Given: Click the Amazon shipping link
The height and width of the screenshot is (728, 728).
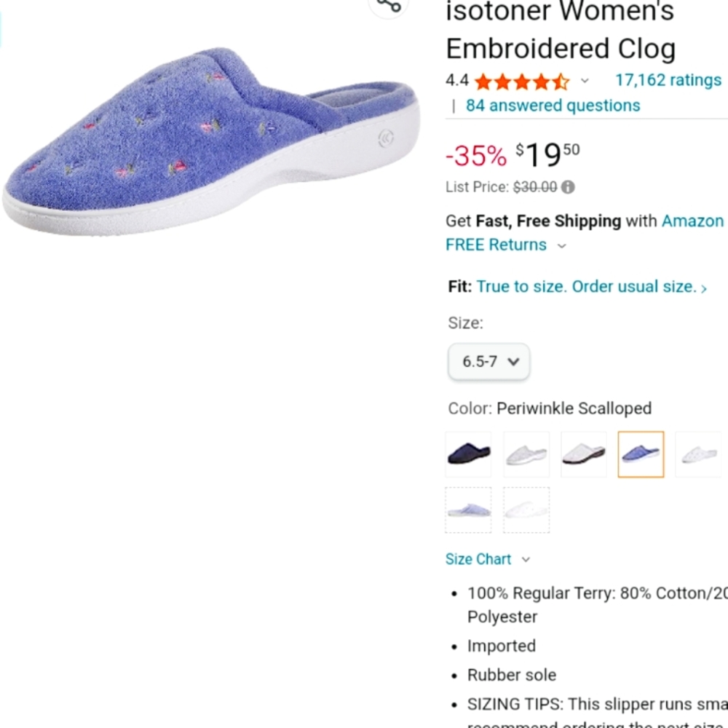Looking at the screenshot, I should (x=692, y=221).
